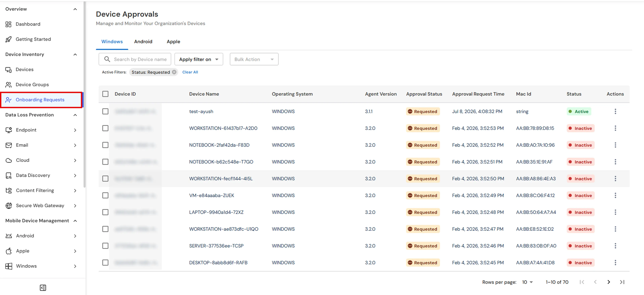Click the Active status badge
Image resolution: width=644 pixels, height=295 pixels.
click(x=579, y=111)
